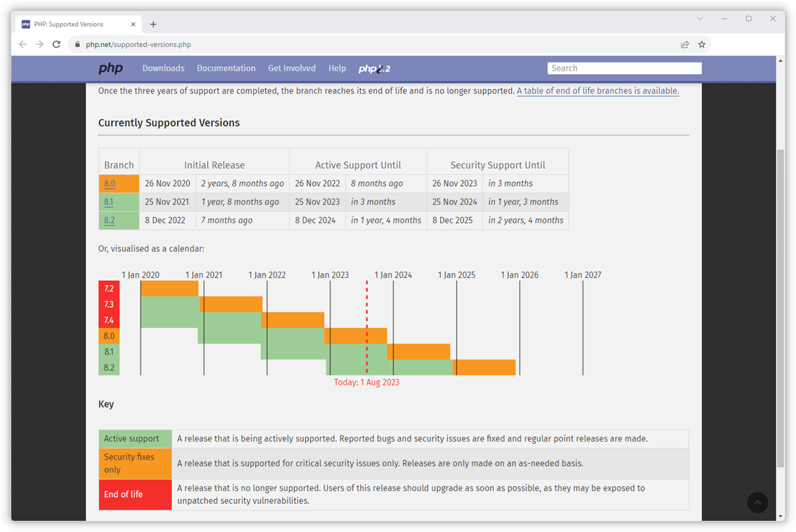Open the Help menu item
The width and height of the screenshot is (796, 532).
pos(337,68)
